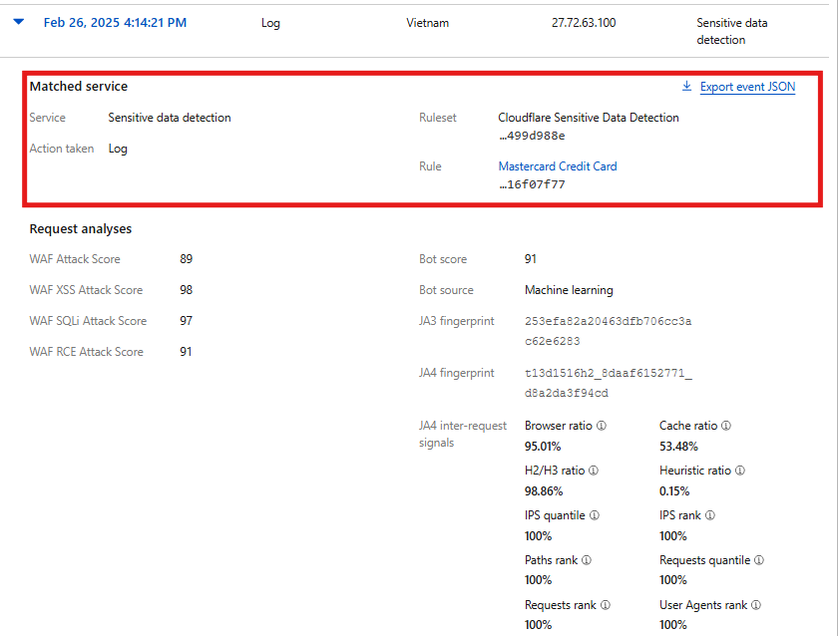Click the ruleset ID ending 499d988e
The height and width of the screenshot is (636, 840).
tap(532, 136)
